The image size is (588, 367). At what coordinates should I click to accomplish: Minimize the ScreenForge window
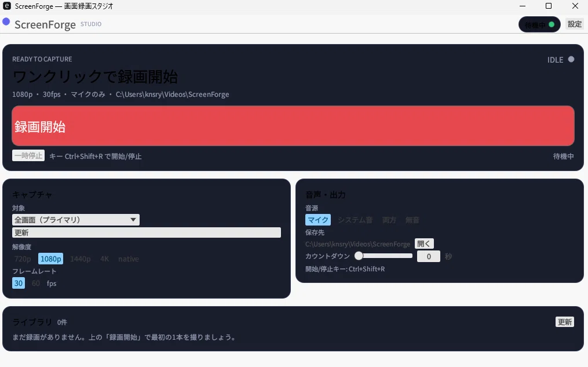tap(523, 6)
